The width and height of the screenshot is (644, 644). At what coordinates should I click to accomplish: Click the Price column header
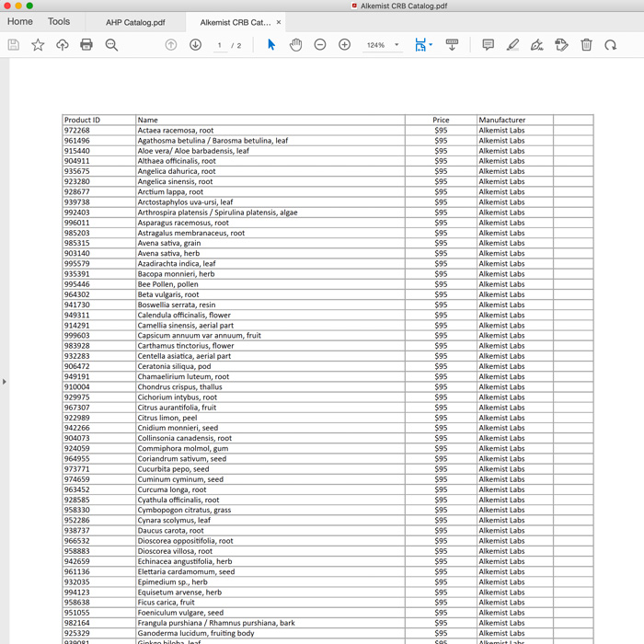[441, 120]
